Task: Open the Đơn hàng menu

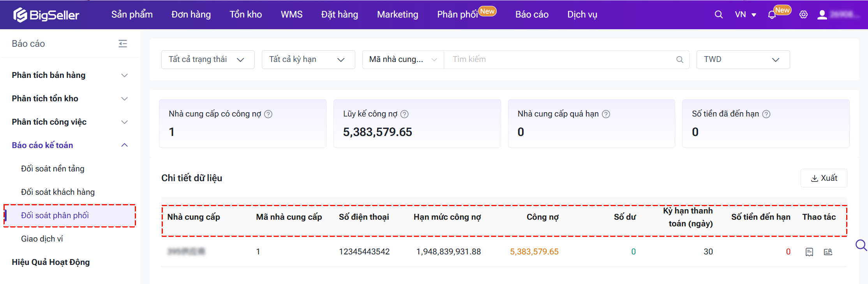Action: coord(191,15)
